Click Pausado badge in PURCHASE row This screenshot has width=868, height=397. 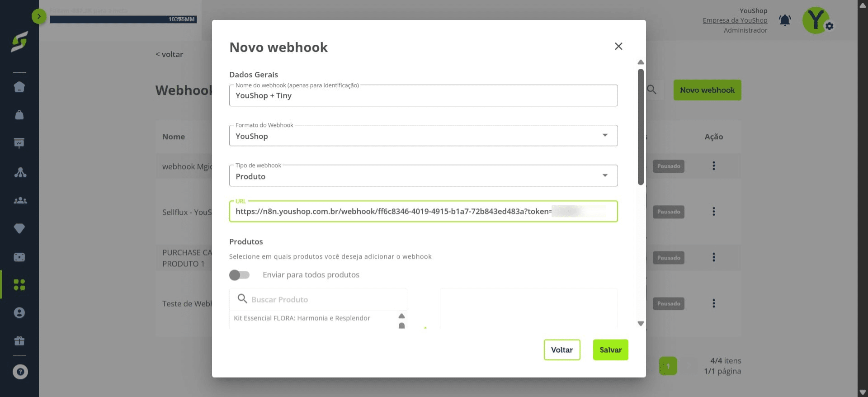pyautogui.click(x=668, y=258)
